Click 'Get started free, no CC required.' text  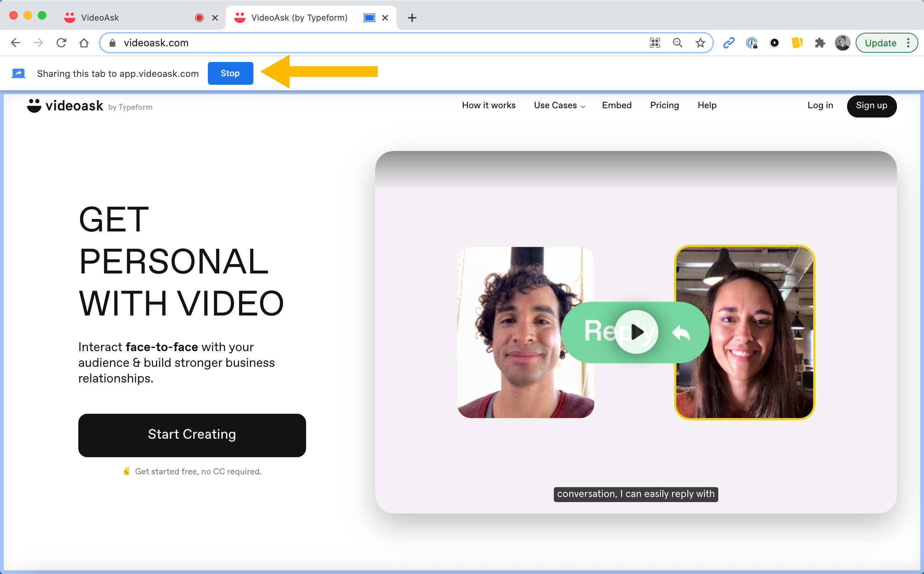[198, 471]
